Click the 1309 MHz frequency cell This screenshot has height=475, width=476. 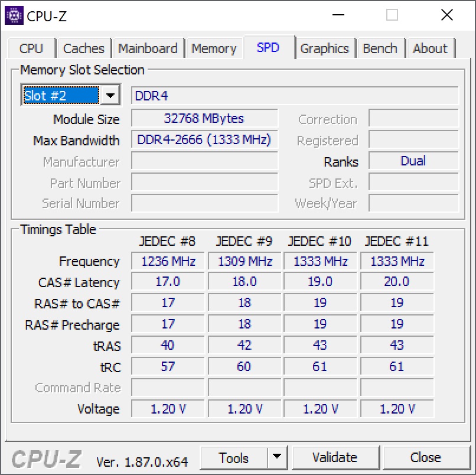(x=244, y=261)
